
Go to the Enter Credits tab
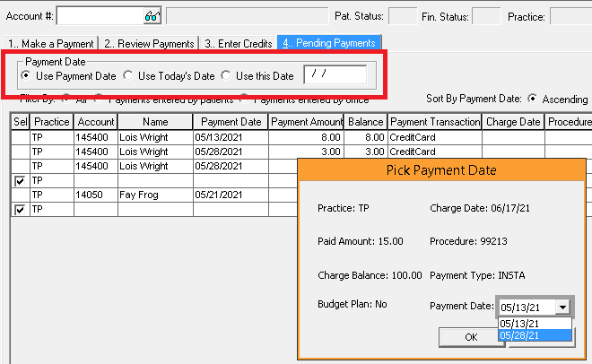(x=237, y=43)
